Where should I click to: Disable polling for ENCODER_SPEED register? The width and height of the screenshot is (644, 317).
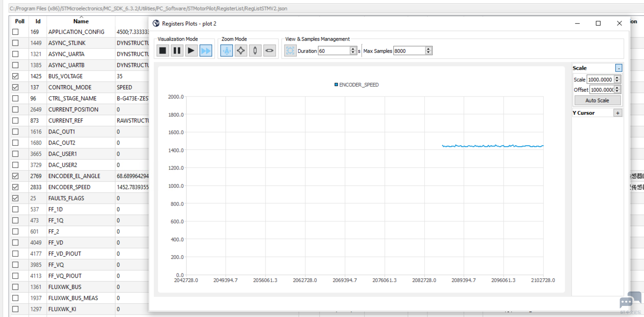15,187
